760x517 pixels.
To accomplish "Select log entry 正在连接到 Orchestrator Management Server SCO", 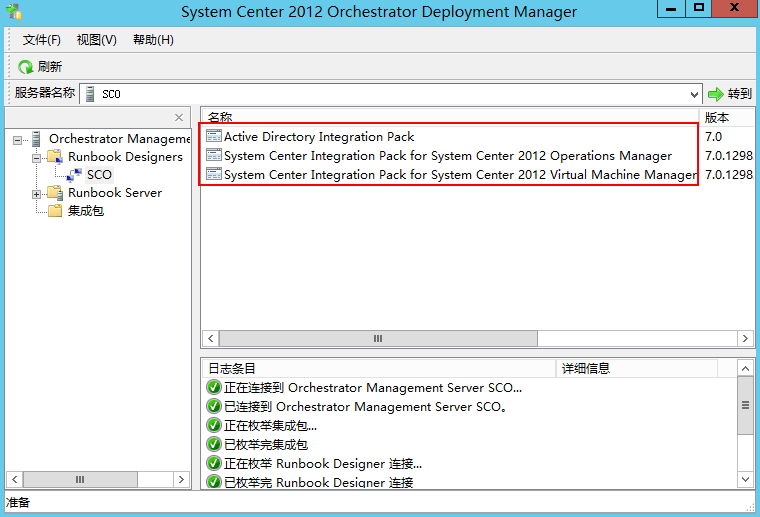I will tap(372, 388).
